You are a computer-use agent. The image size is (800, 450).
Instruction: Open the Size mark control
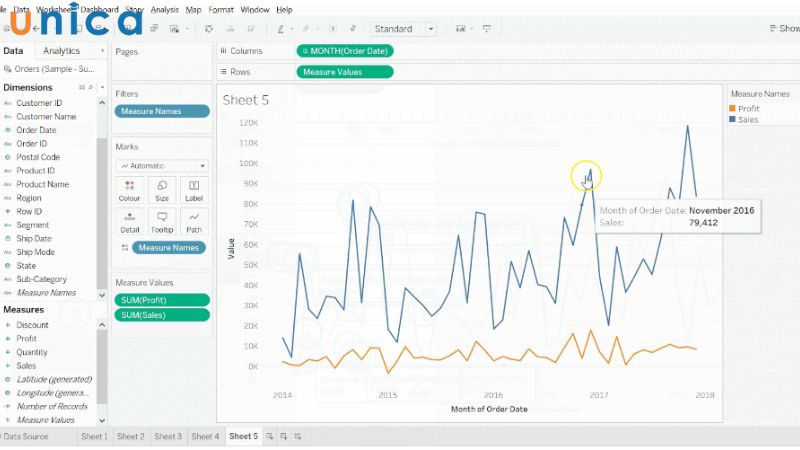click(x=162, y=190)
